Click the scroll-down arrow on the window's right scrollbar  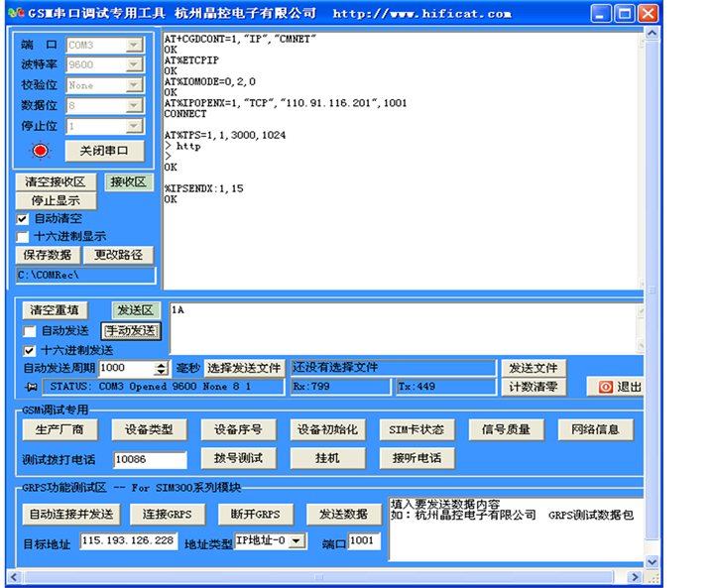[x=652, y=562]
